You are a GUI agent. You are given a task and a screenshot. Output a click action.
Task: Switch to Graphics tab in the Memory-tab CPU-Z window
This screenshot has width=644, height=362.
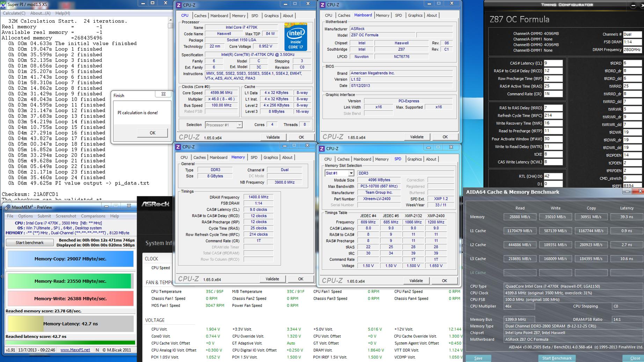[271, 158]
